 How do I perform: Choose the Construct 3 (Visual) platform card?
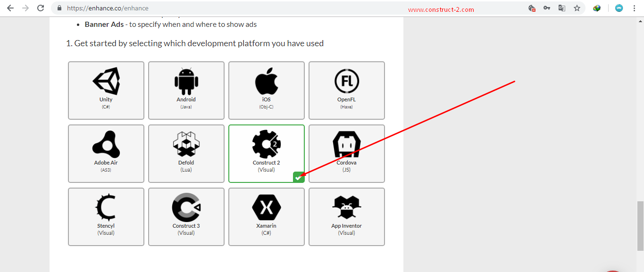click(186, 217)
